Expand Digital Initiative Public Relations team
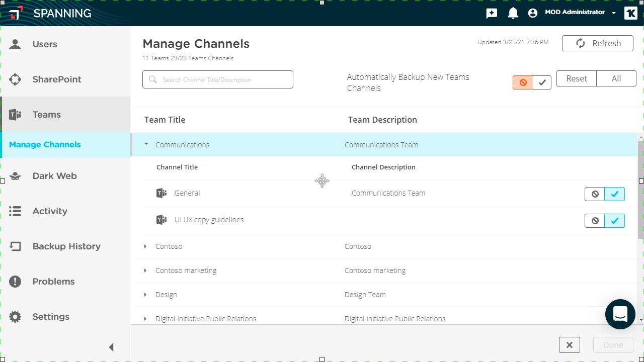The image size is (644, 362). [x=145, y=319]
